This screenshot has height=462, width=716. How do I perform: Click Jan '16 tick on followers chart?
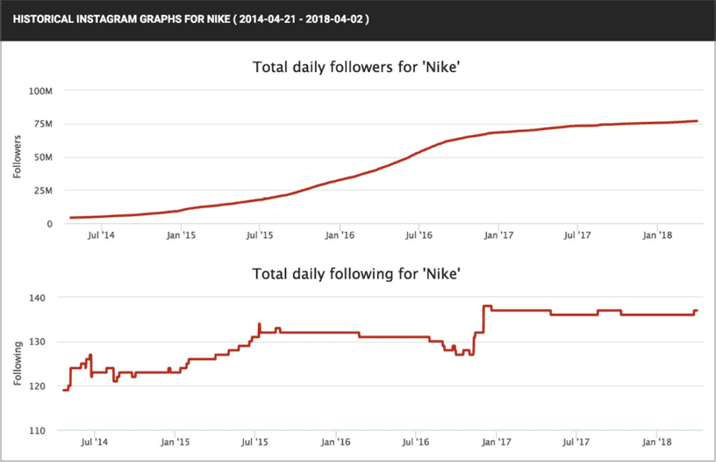[339, 235]
